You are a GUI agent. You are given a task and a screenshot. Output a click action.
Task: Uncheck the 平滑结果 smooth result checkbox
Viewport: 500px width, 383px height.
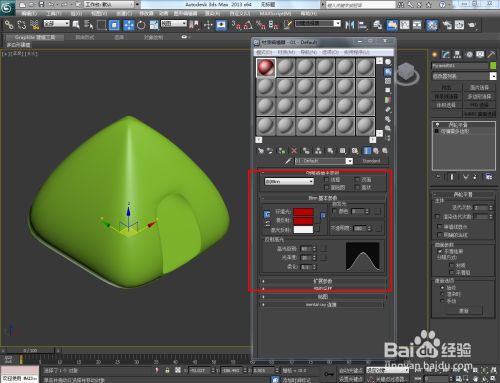click(440, 251)
